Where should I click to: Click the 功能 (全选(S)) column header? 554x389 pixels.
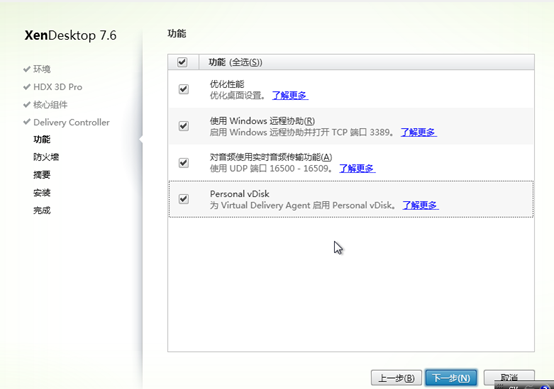235,62
